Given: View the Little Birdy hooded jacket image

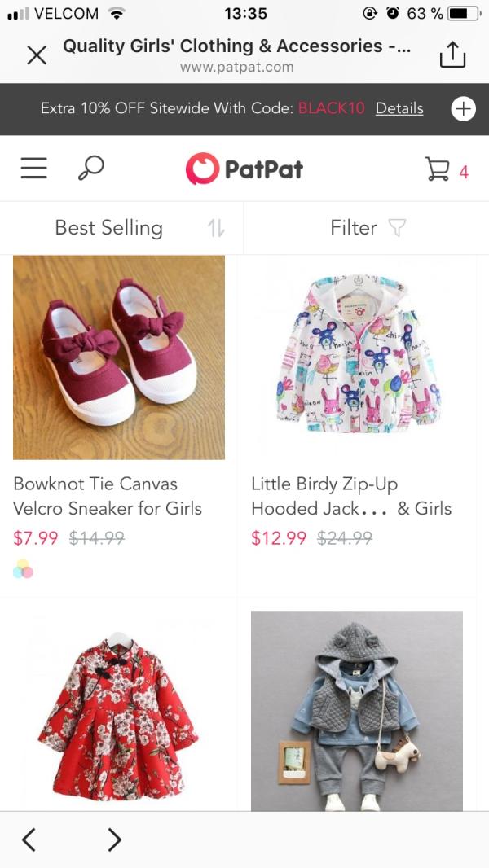Looking at the screenshot, I should [357, 357].
